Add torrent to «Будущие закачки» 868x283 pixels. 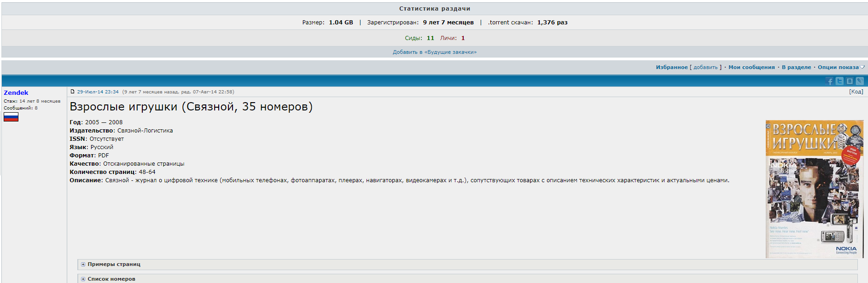click(435, 52)
